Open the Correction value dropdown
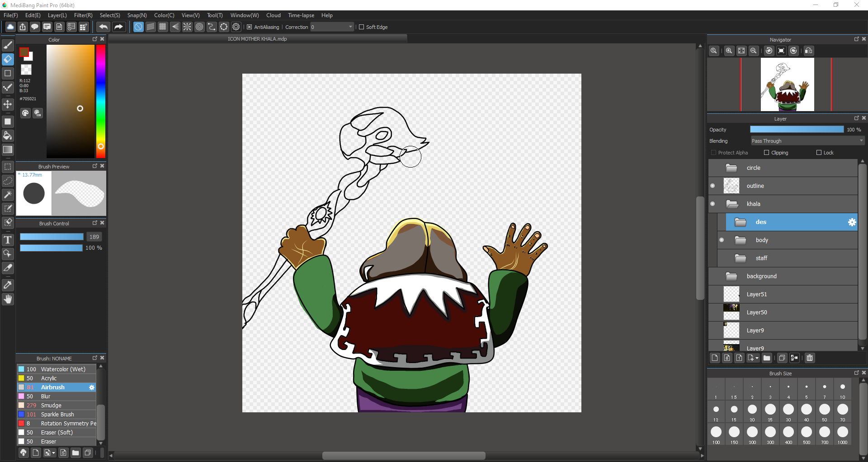Screen dimensions: 868x462 point(332,27)
